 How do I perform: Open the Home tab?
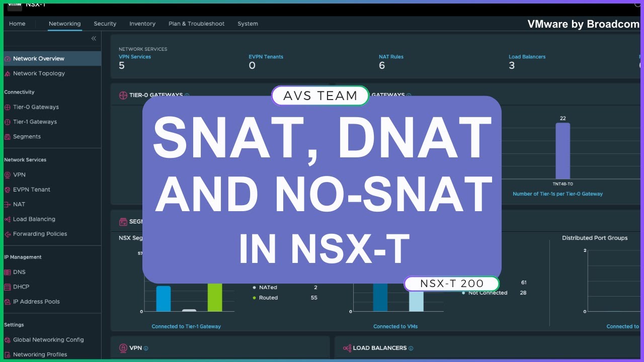(x=17, y=24)
